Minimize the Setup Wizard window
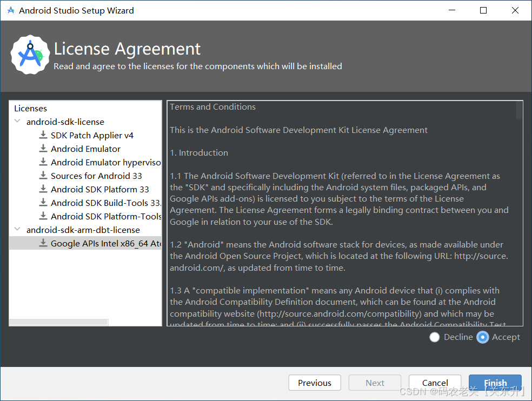The image size is (532, 401). pos(452,10)
